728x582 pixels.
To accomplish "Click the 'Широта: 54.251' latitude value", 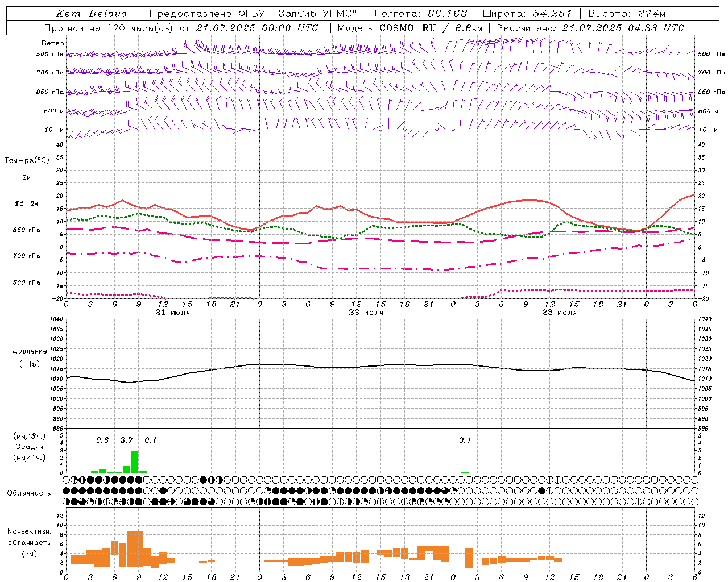I will 527,14.
